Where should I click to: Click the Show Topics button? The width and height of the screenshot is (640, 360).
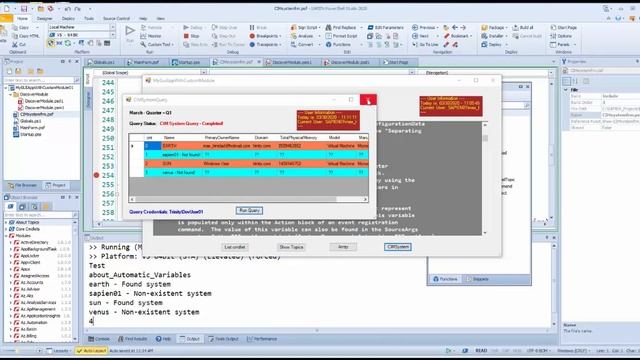pyautogui.click(x=291, y=247)
